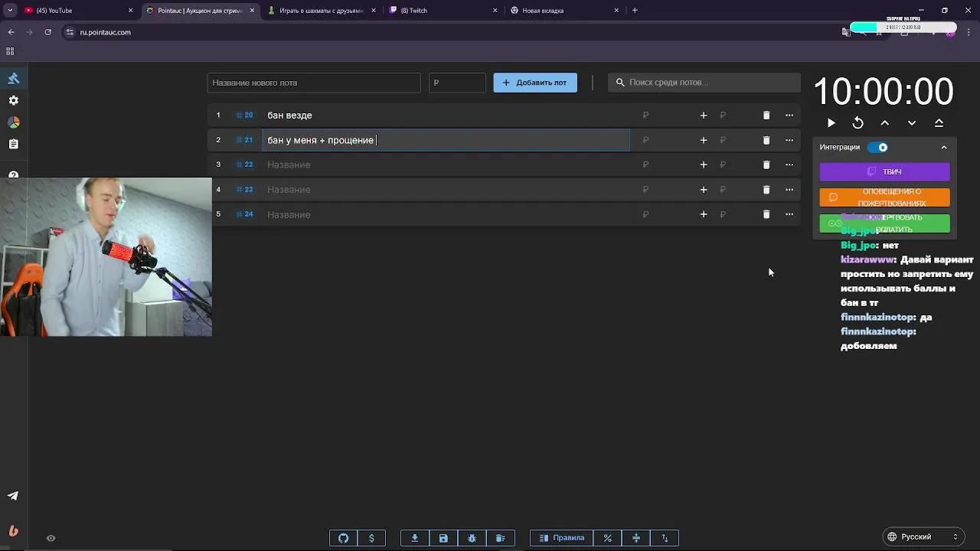Screen dimensions: 980x551
Task: Click the download icon in bottom toolbar
Action: [x=415, y=538]
